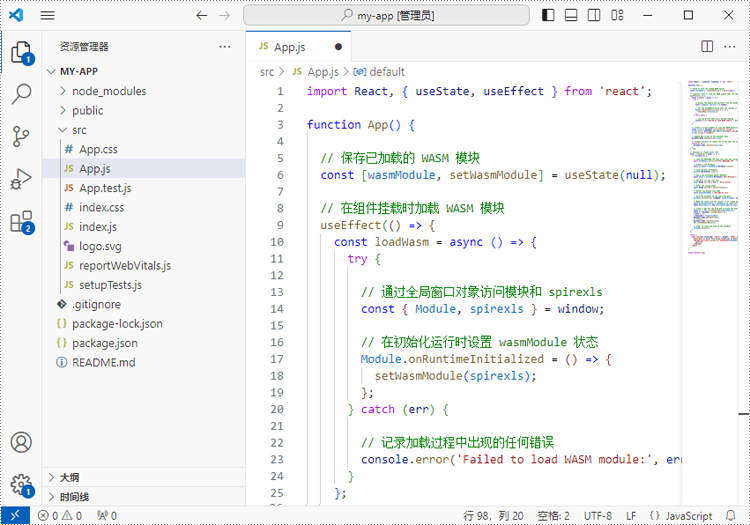
Task: Open editor More Actions ellipsis
Action: (x=730, y=46)
